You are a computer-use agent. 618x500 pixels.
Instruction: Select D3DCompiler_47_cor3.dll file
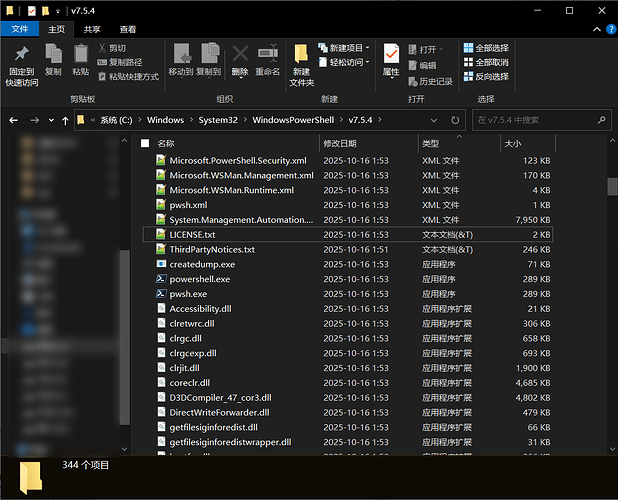pos(347,398)
